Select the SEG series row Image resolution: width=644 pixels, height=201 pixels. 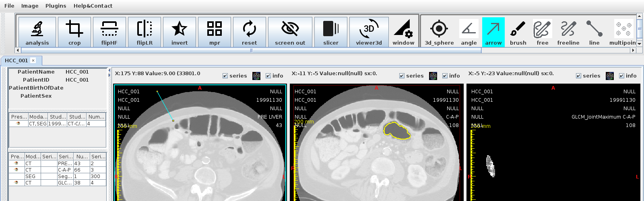pos(58,176)
